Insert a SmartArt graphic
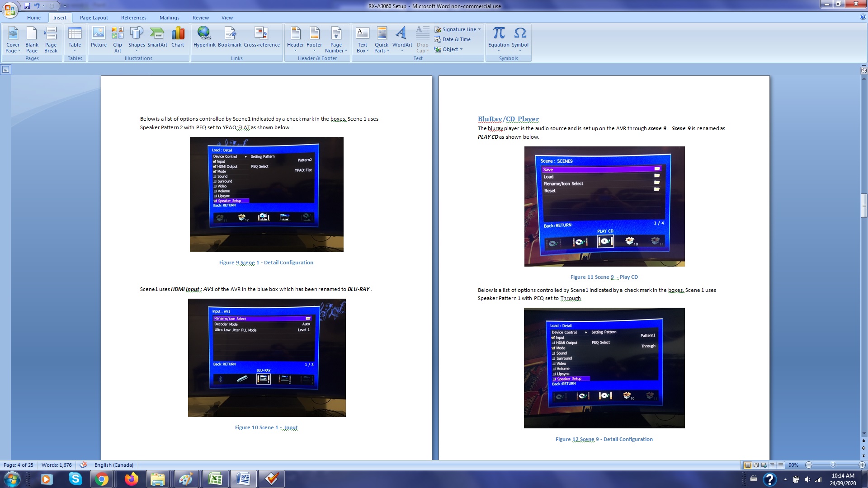 [157, 37]
